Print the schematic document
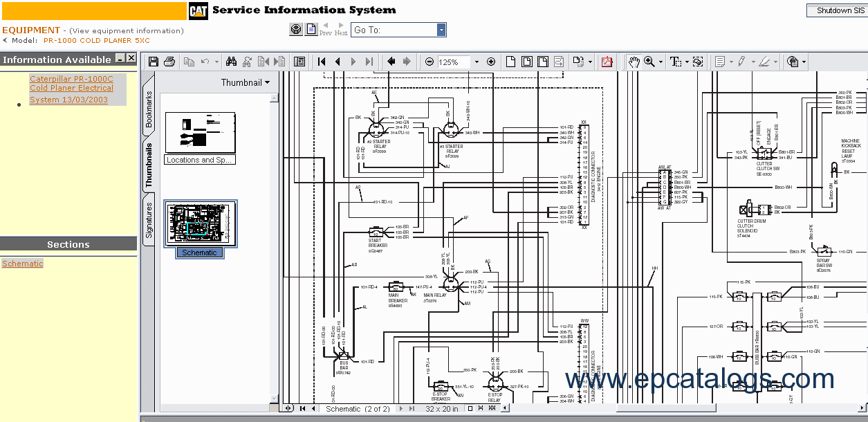868x422 pixels. tap(169, 62)
